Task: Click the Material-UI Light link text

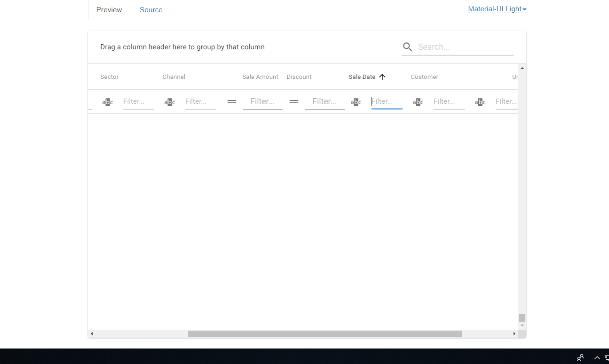Action: pos(494,9)
